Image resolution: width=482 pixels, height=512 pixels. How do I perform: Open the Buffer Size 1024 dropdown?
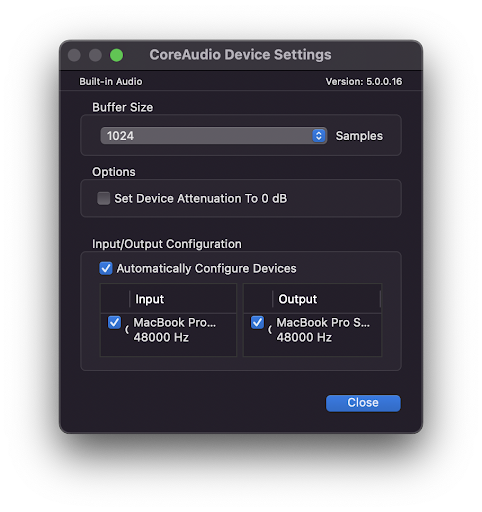(213, 136)
